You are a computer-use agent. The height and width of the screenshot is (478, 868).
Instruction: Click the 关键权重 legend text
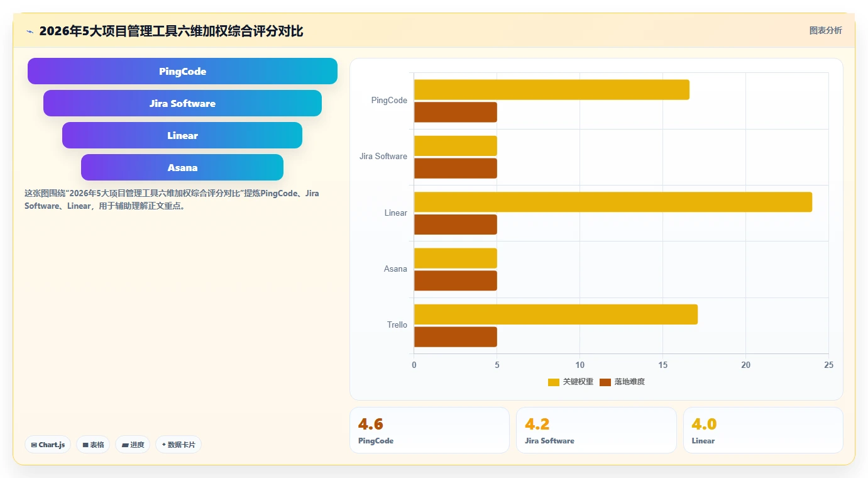click(578, 382)
